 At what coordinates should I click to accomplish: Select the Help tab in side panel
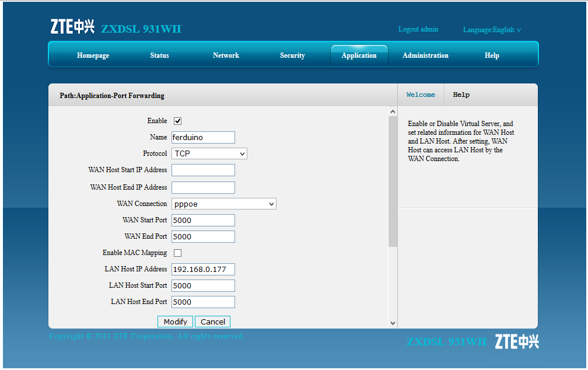click(461, 95)
